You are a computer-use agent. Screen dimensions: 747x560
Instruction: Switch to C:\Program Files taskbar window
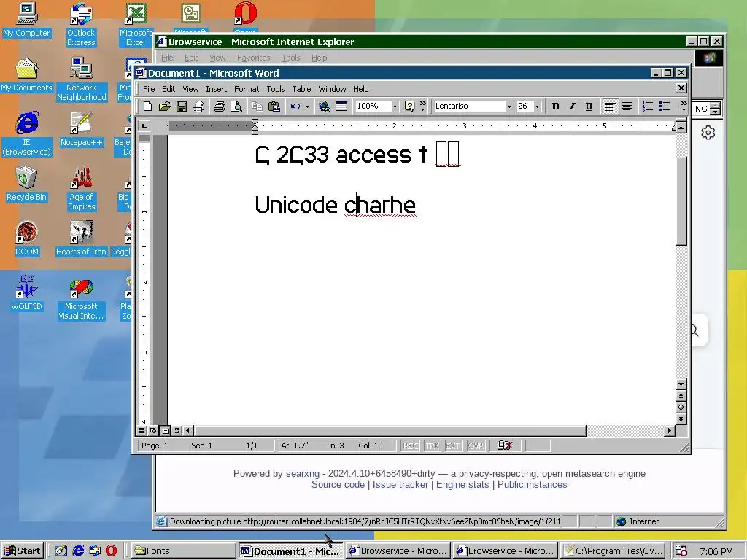(614, 551)
